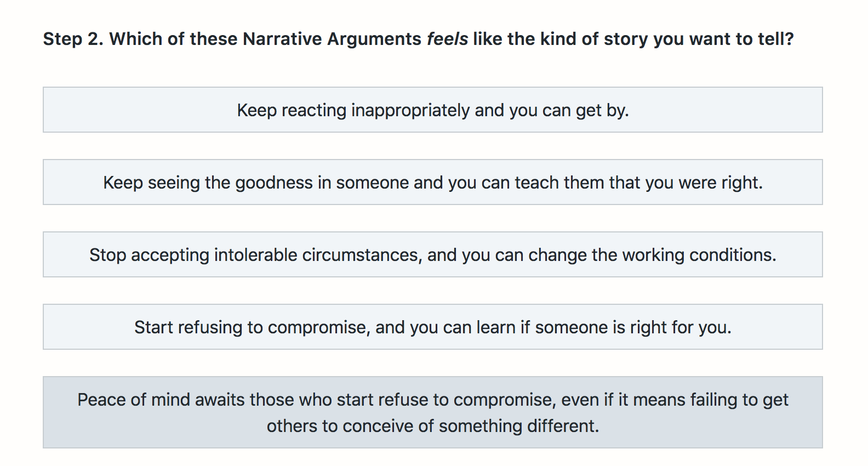Screen dimensions: 868x466
Task: Click the first narrative argument box
Action: [x=433, y=110]
